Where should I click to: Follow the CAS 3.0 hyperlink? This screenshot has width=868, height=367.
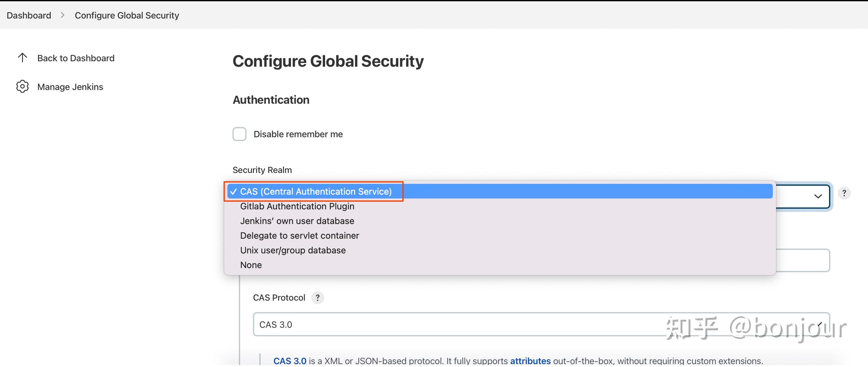pos(289,361)
